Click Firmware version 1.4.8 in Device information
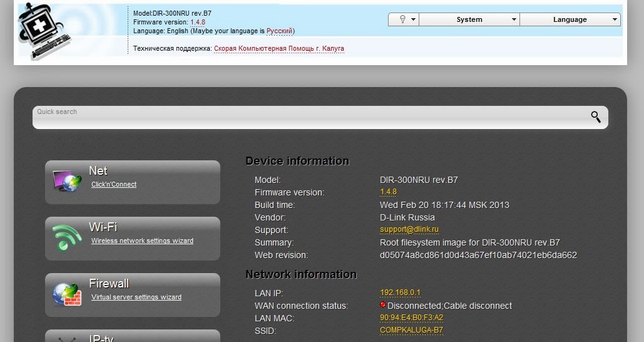 point(388,192)
